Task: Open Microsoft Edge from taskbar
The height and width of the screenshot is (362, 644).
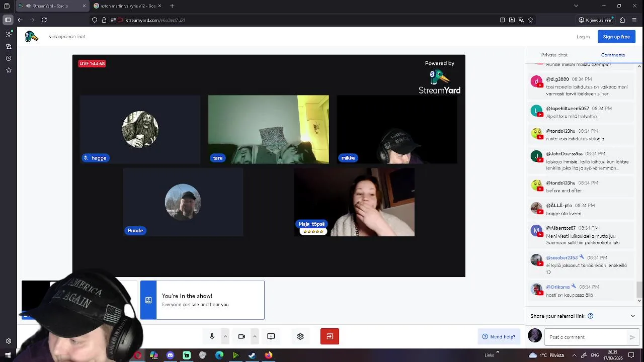Action: pyautogui.click(x=219, y=355)
